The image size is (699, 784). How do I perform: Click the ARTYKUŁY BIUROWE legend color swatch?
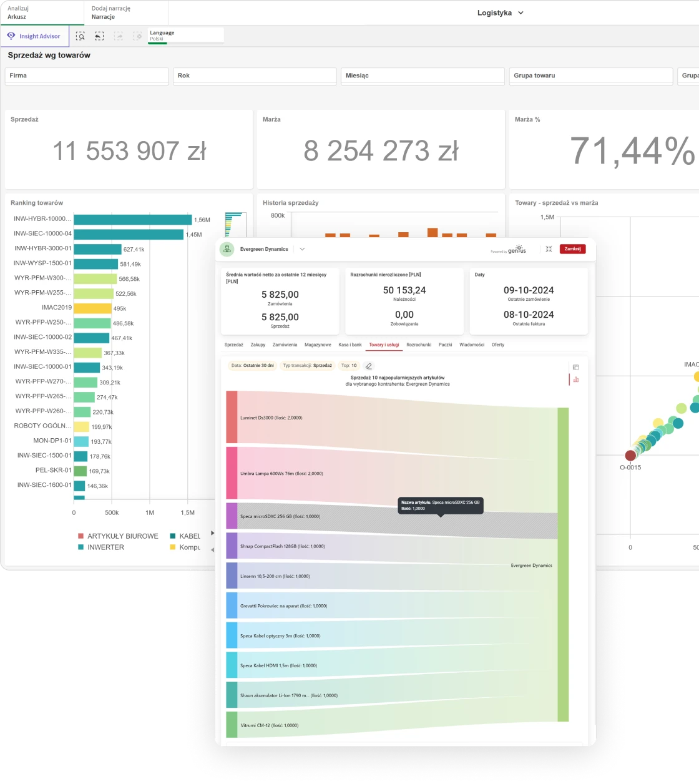point(81,536)
